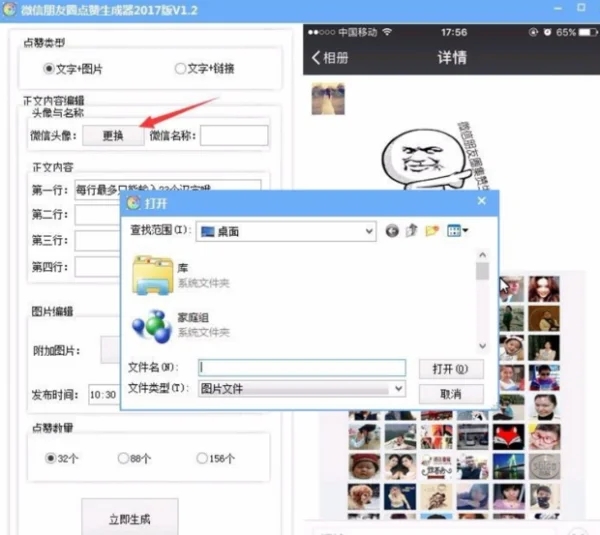Select 文字+图片 radio option
This screenshot has height=535, width=600.
[x=49, y=69]
